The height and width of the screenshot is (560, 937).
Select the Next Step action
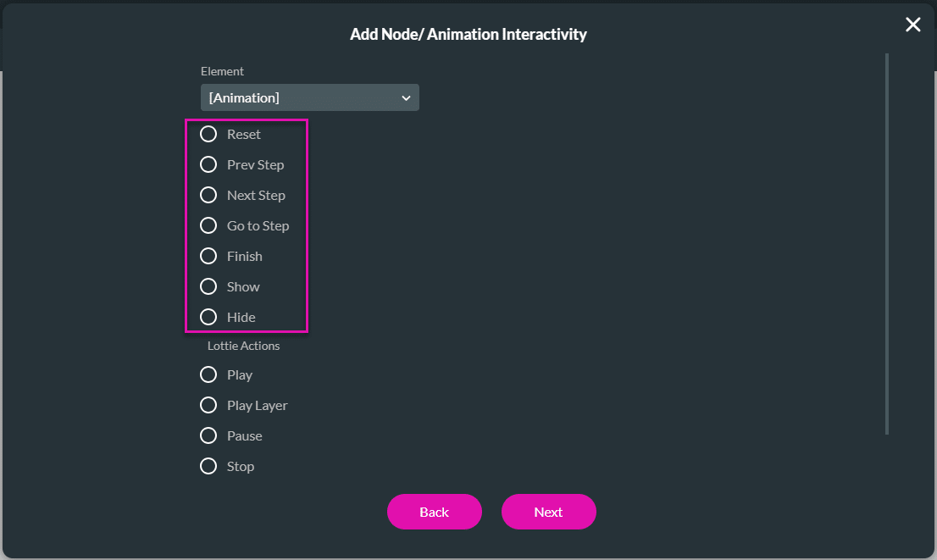click(208, 195)
